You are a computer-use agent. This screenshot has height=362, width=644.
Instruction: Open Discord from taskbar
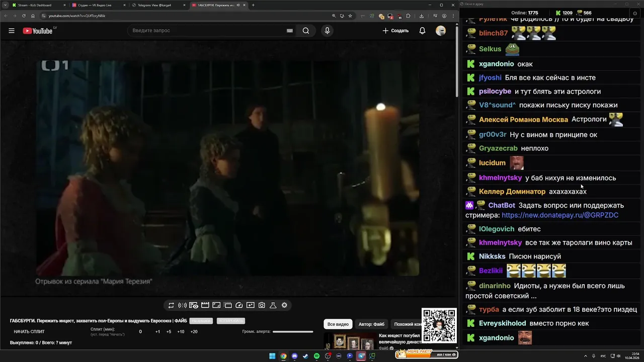pos(295,356)
